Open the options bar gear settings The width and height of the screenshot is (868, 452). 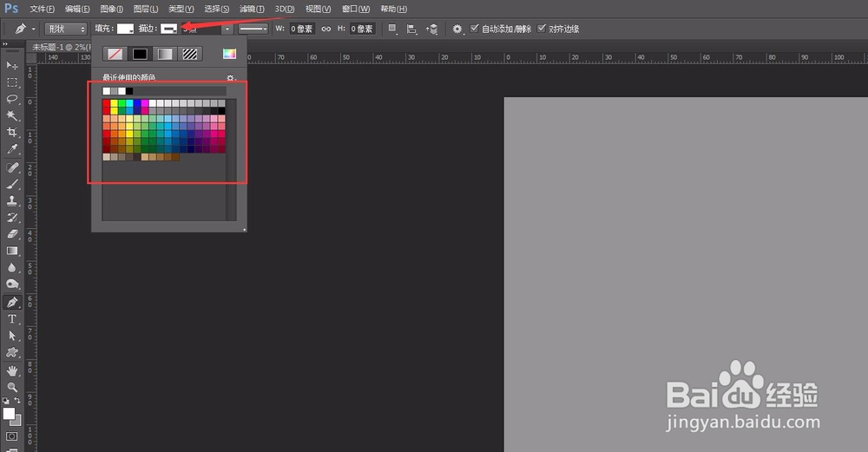click(457, 29)
